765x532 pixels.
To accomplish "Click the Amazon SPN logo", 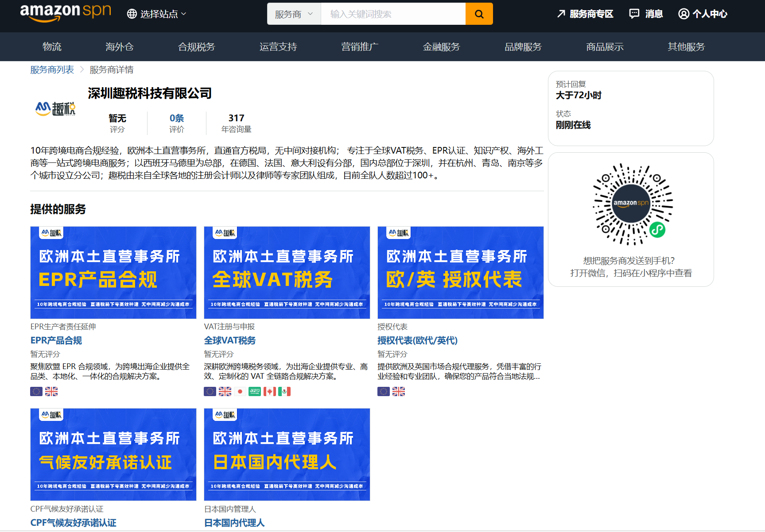I will click(x=66, y=12).
